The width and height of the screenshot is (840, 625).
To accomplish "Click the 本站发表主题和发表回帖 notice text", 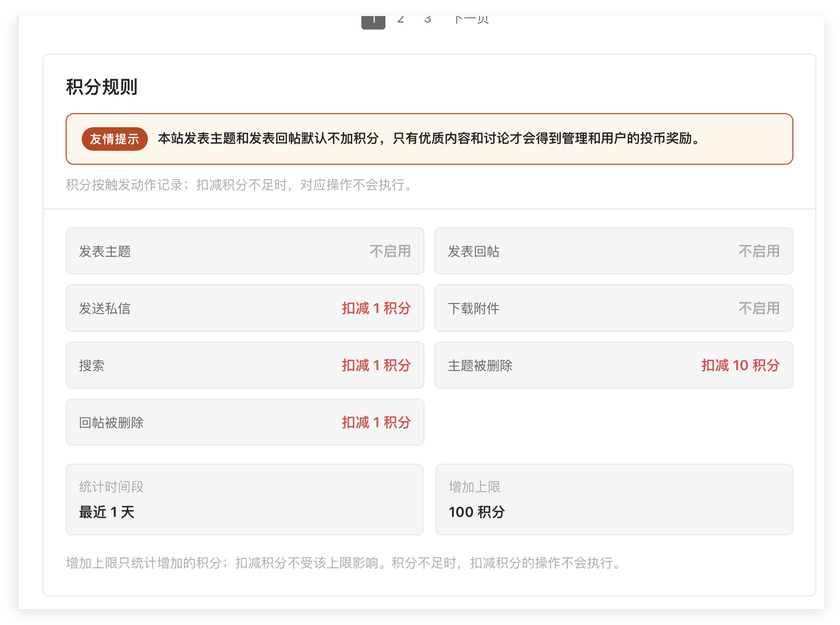I will [x=430, y=139].
